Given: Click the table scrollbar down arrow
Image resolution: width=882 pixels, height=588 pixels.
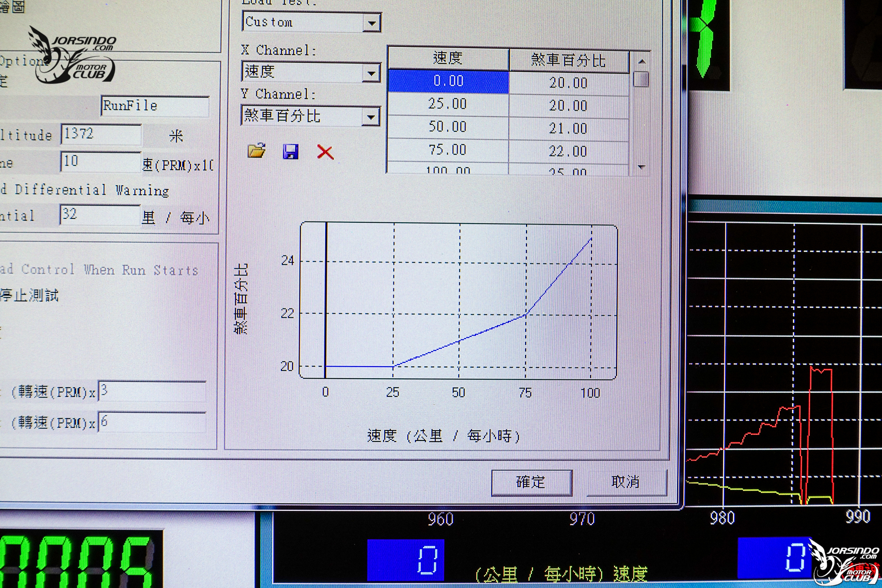Looking at the screenshot, I should click(x=641, y=167).
